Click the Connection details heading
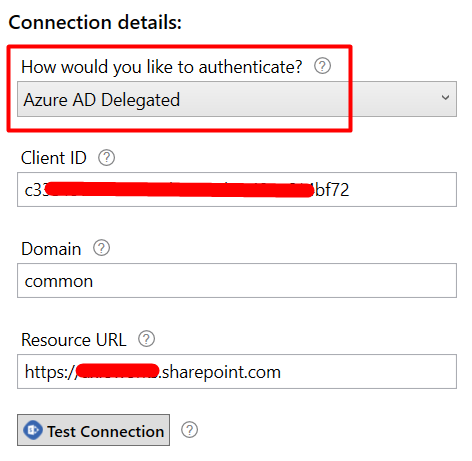The height and width of the screenshot is (461, 472). [95, 22]
